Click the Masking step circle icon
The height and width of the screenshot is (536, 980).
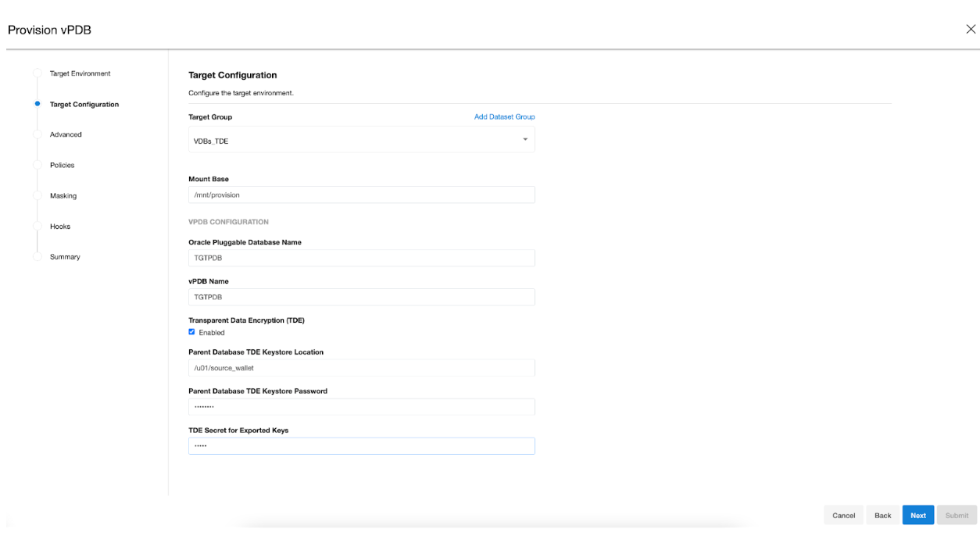tap(37, 195)
